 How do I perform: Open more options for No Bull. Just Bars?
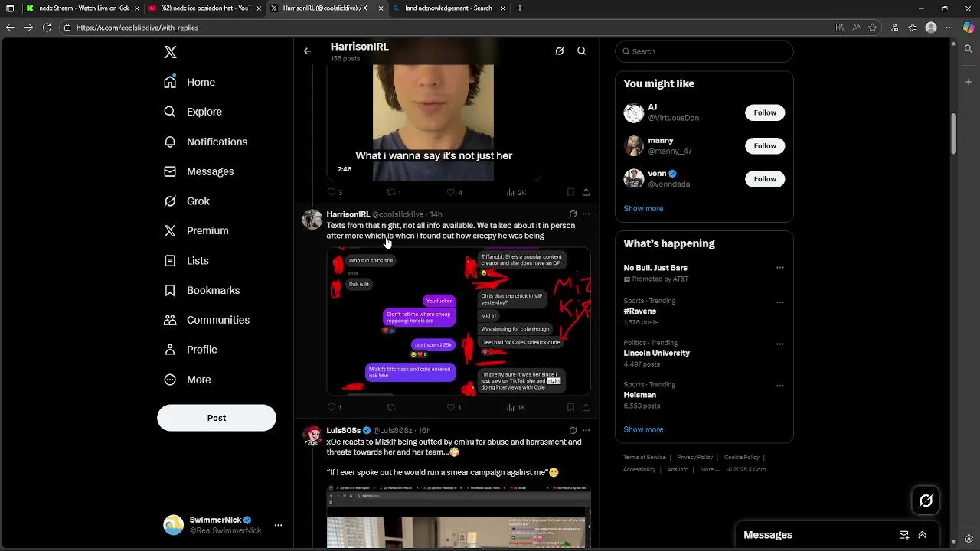pos(780,268)
